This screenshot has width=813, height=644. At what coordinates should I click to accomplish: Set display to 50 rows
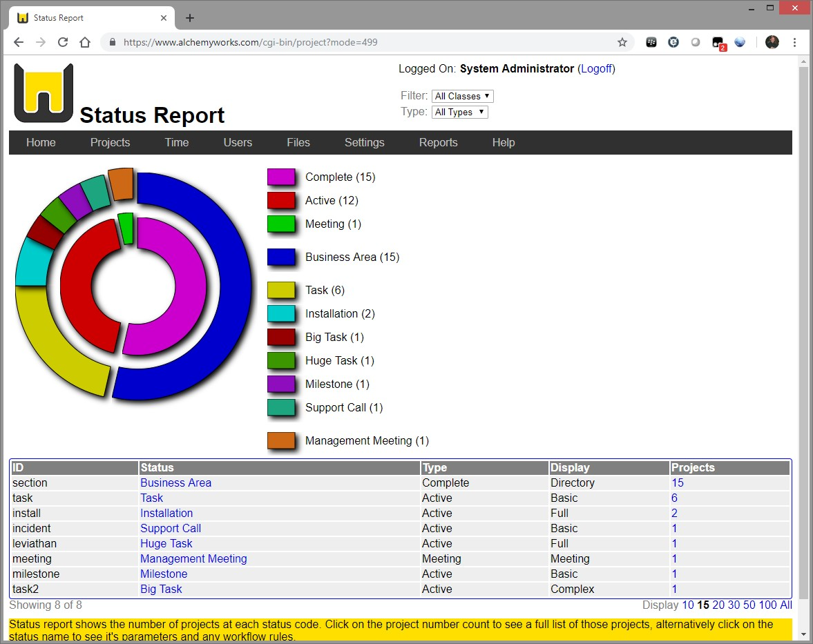pos(749,605)
